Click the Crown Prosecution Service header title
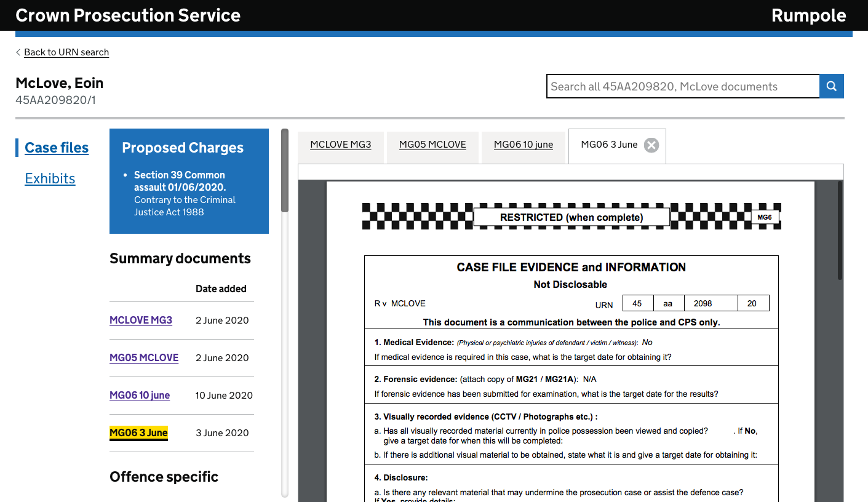Viewport: 868px width, 502px height. pos(128,15)
